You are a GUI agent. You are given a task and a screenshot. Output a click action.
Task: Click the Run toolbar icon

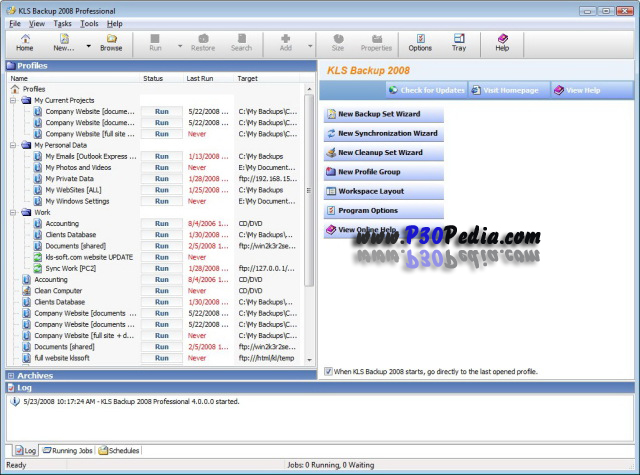[155, 39]
